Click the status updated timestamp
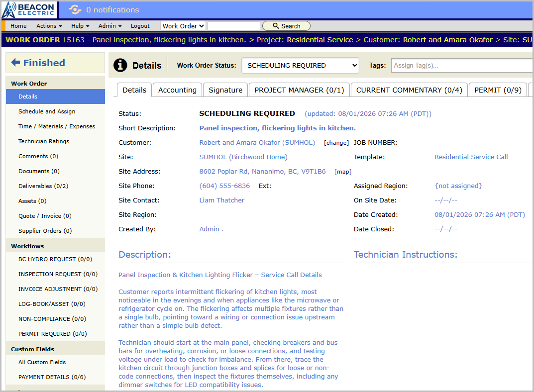Image resolution: width=534 pixels, height=392 pixels. 368,113
